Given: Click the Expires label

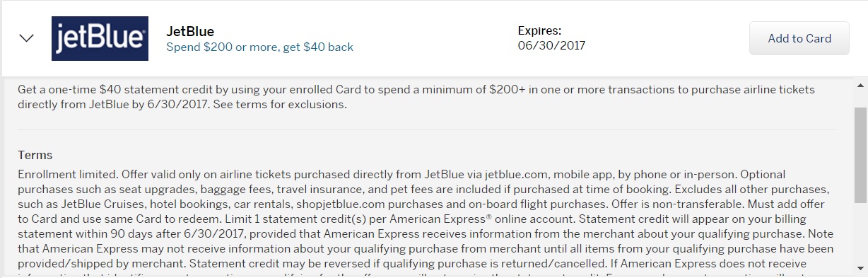Looking at the screenshot, I should [539, 30].
